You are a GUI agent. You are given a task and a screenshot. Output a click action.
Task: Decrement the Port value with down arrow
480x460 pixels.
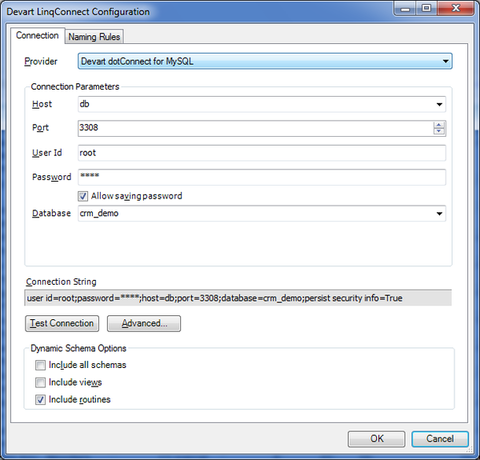[x=439, y=131]
